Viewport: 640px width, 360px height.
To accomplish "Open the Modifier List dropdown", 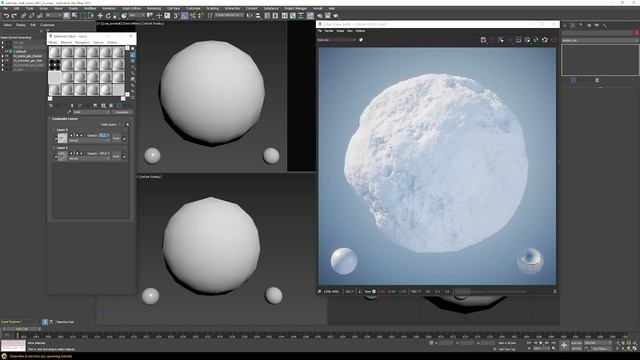I will [600, 40].
